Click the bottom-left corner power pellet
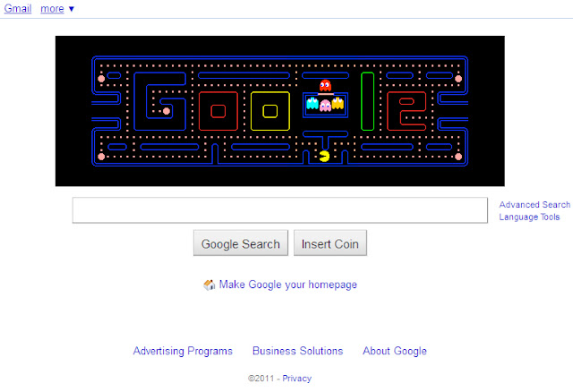Viewport: 573px width, 392px height. tap(101, 157)
